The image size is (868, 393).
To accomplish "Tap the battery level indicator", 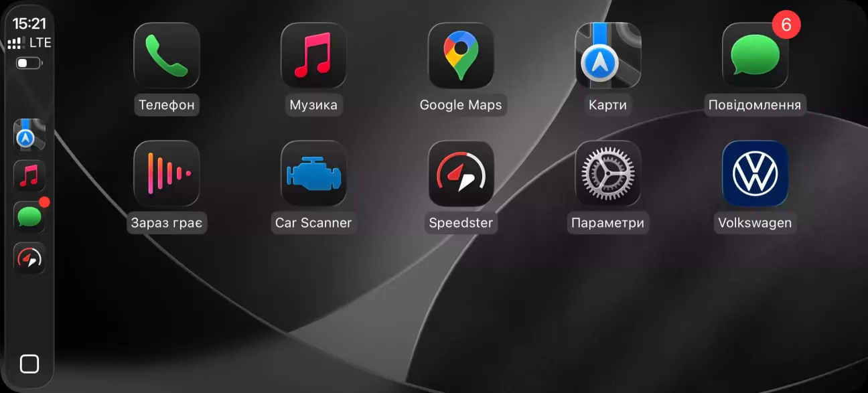I will click(x=29, y=63).
